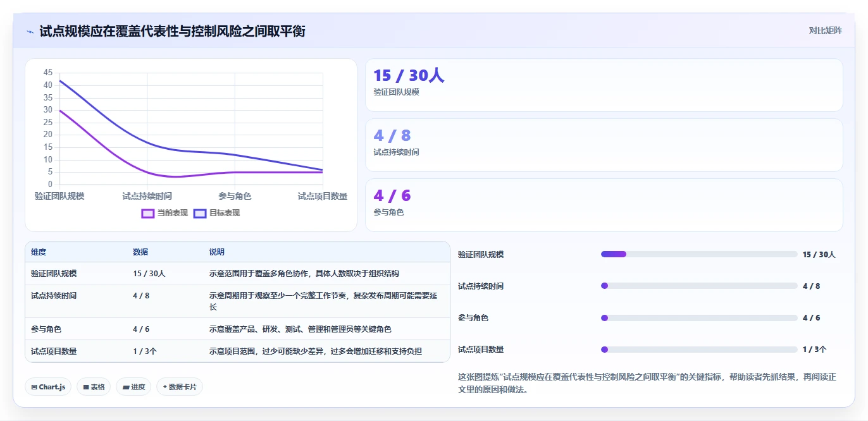Click chart axis label 试点持续时间
Image resolution: width=868 pixels, height=421 pixels.
(147, 196)
